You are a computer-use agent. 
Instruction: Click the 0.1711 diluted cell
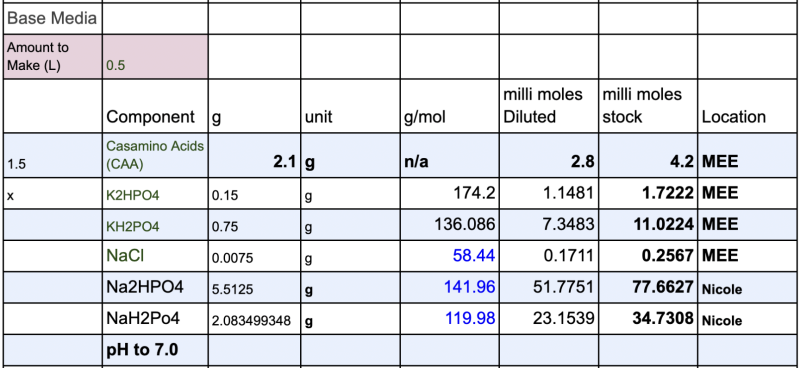[548, 256]
